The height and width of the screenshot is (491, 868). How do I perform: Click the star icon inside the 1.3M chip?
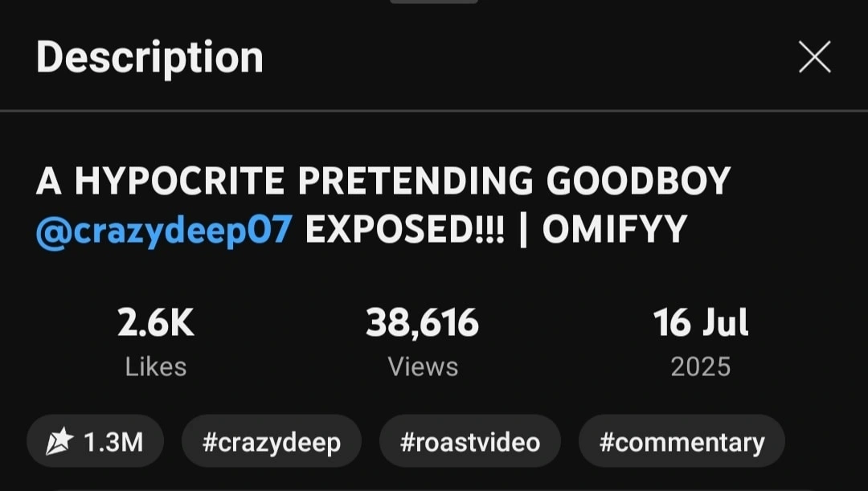[x=59, y=441]
